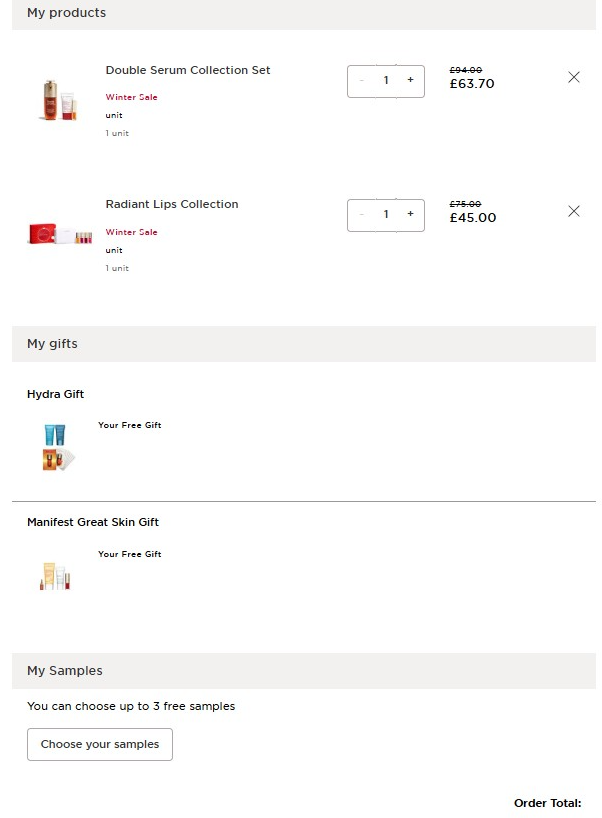Select Winter Sale label under Radiant Lips
Viewport: 602px width, 818px height.
pyautogui.click(x=132, y=232)
